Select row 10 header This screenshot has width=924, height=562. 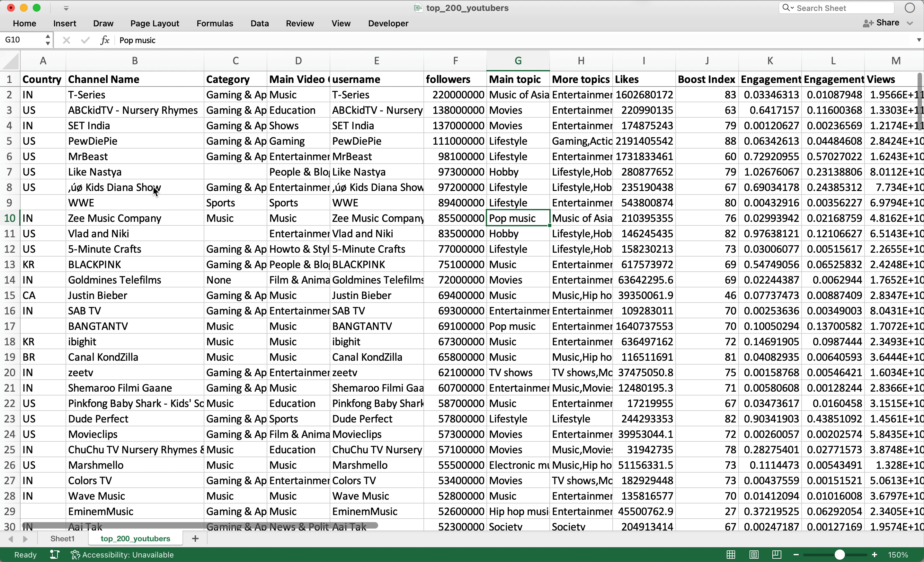point(10,218)
